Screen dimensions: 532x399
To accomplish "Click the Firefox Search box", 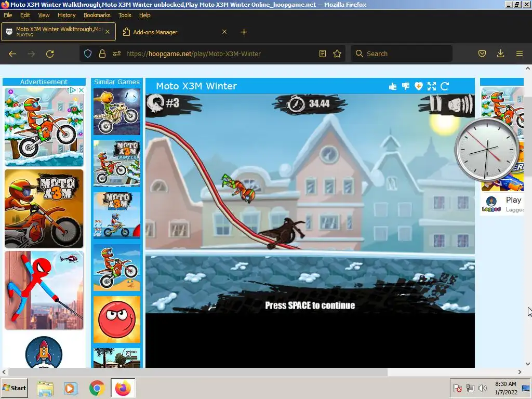I will (x=402, y=54).
